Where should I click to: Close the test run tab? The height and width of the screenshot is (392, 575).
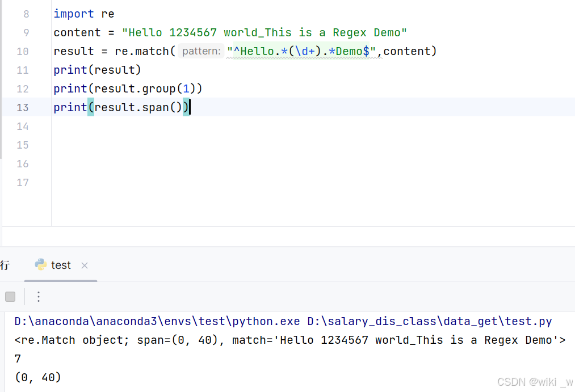(85, 265)
